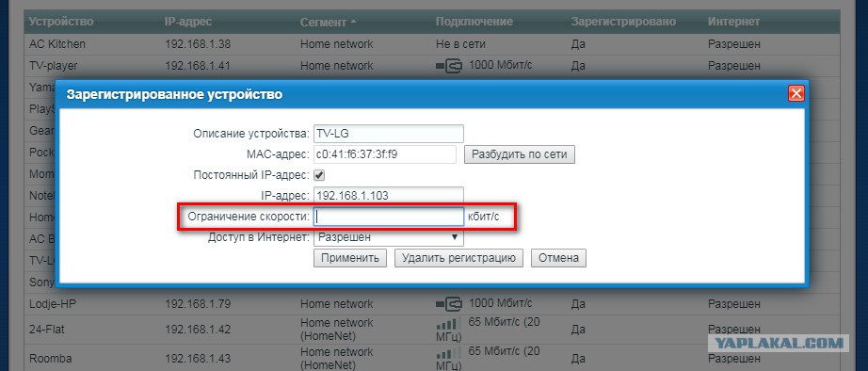
Task: Click the Roomba Wi-Fi signal icon
Action: click(447, 353)
